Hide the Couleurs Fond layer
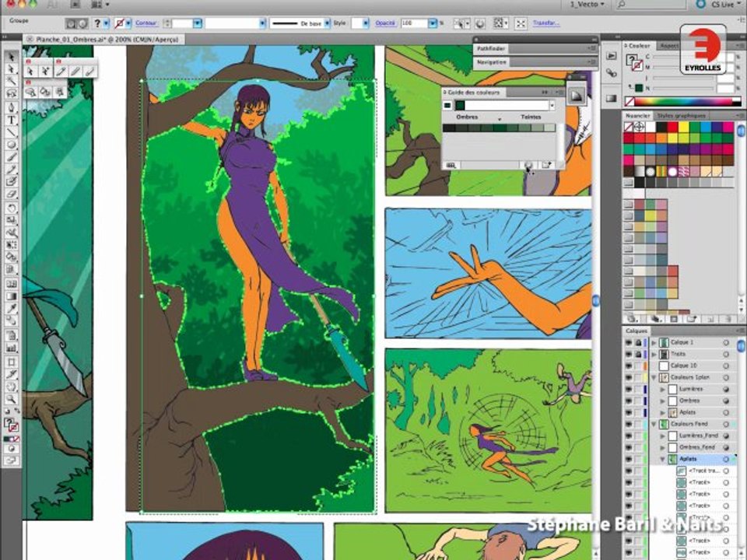Viewport: 747px width, 560px height. point(629,425)
